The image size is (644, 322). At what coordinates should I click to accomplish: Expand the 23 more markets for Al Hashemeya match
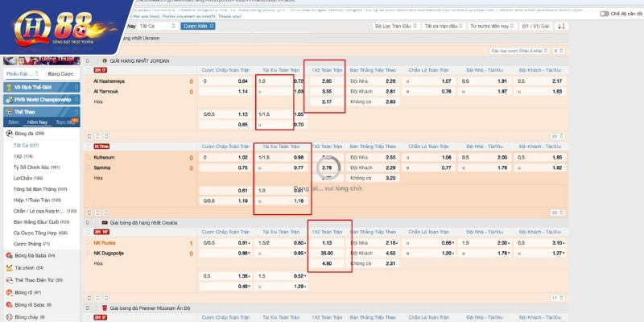(558, 136)
